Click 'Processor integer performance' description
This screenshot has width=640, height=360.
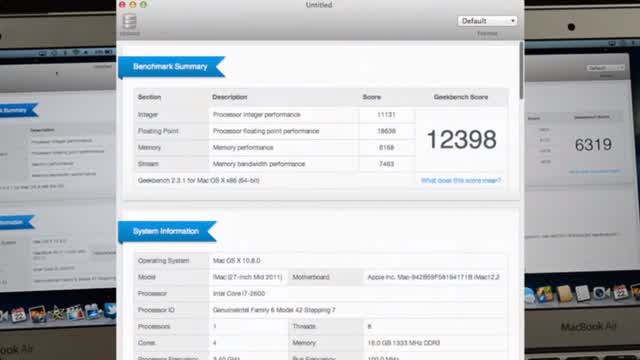click(x=257, y=115)
